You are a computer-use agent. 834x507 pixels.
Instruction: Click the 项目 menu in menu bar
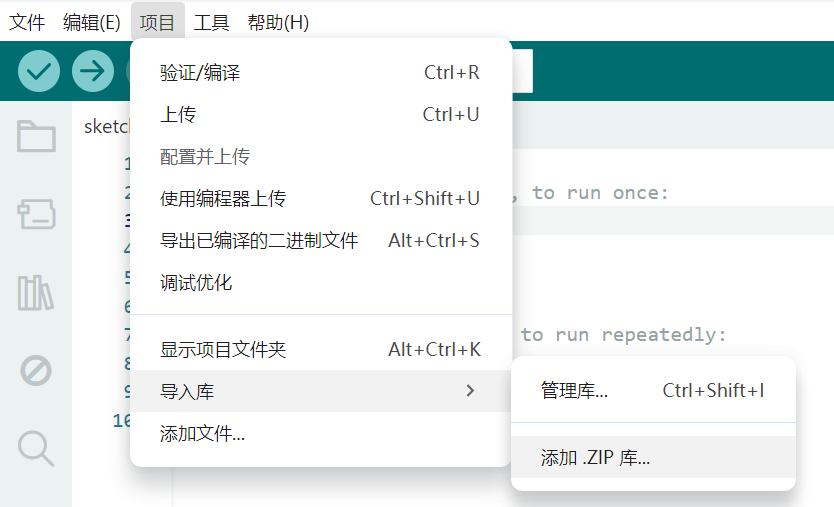pos(157,22)
